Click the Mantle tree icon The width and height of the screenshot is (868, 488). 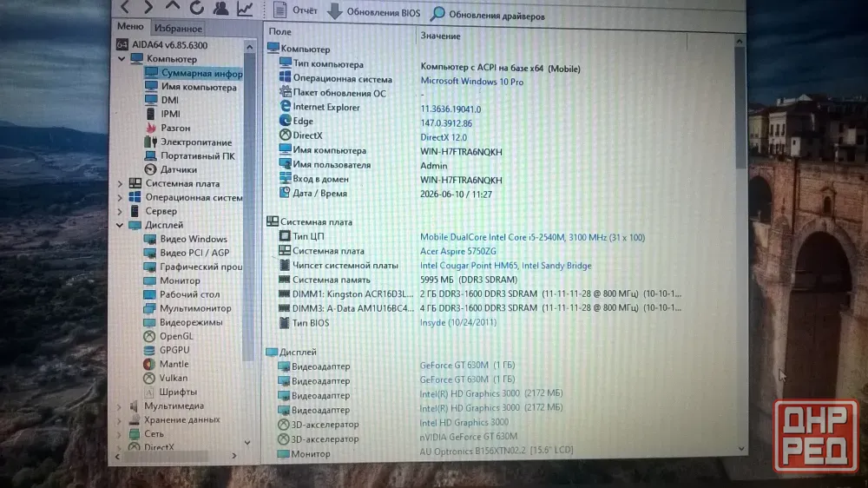(x=149, y=364)
